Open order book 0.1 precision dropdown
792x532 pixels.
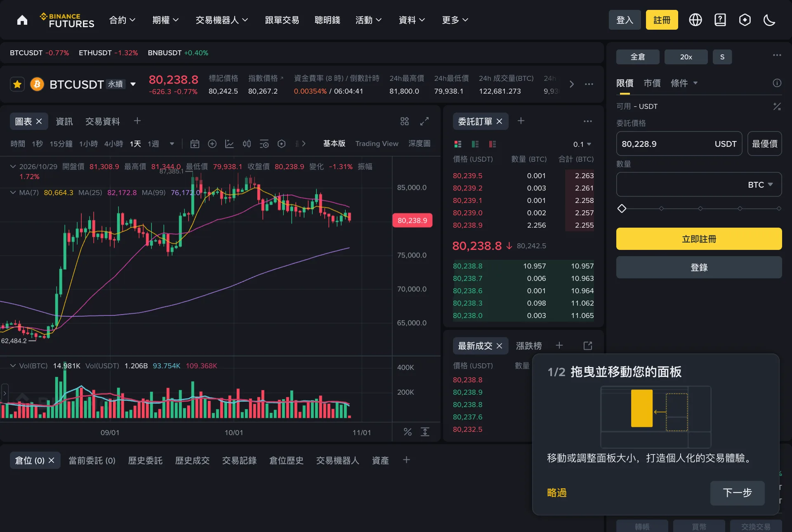[x=582, y=144]
